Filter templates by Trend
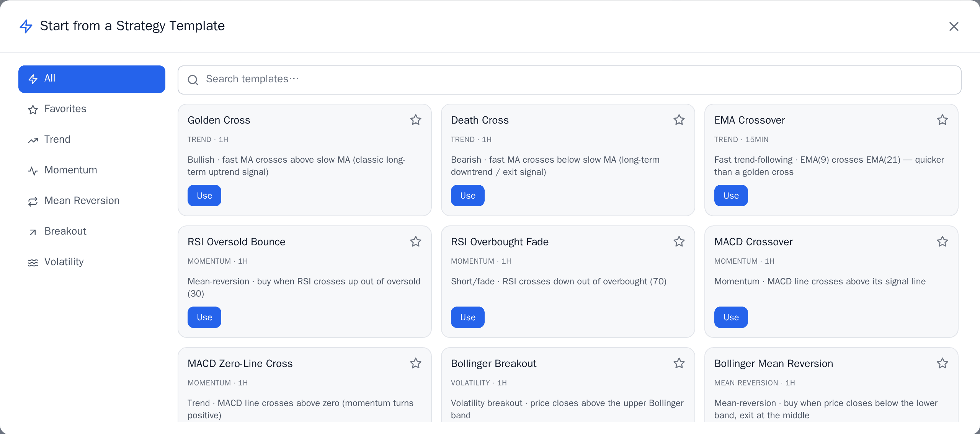 pyautogui.click(x=92, y=140)
